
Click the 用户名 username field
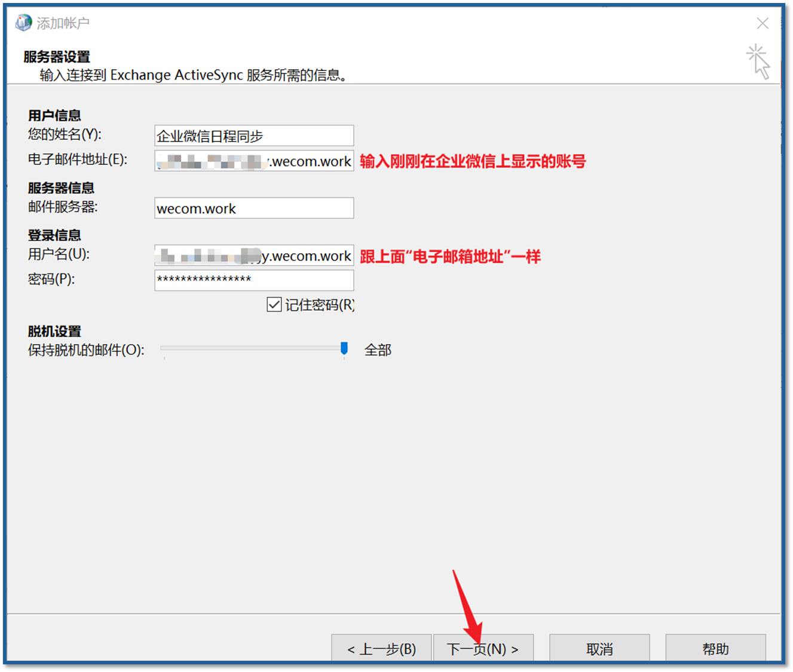tap(254, 256)
